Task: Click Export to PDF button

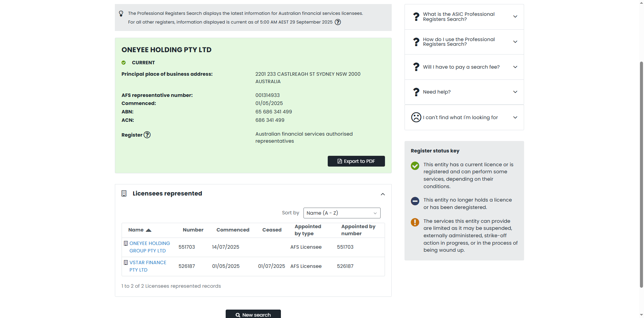Action: click(x=356, y=161)
